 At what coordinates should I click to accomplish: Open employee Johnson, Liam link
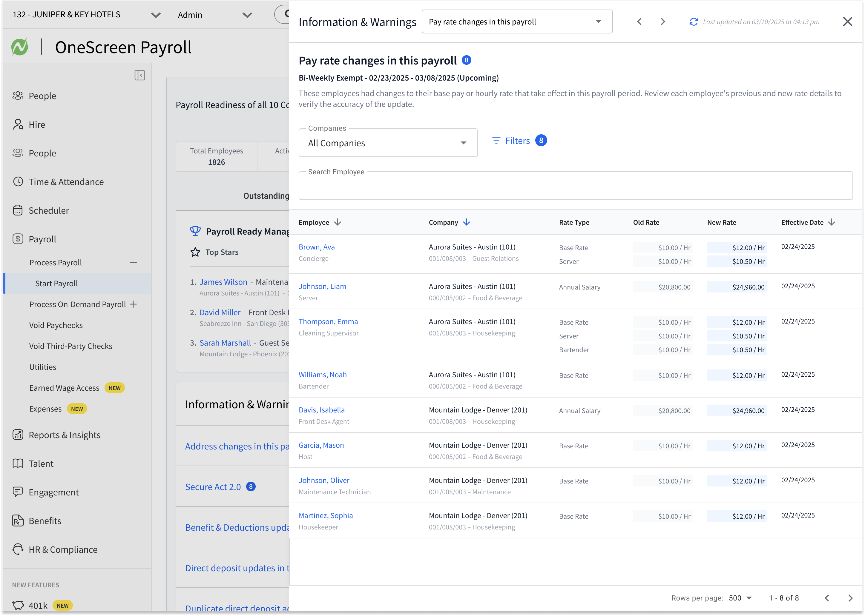pyautogui.click(x=322, y=287)
